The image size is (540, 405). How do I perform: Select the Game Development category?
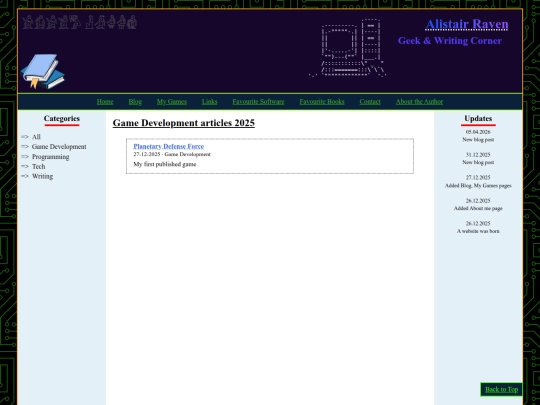(59, 147)
